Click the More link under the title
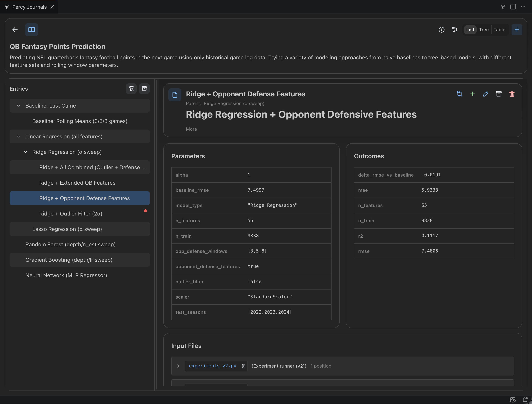Viewport: 532px width, 404px height. point(191,129)
